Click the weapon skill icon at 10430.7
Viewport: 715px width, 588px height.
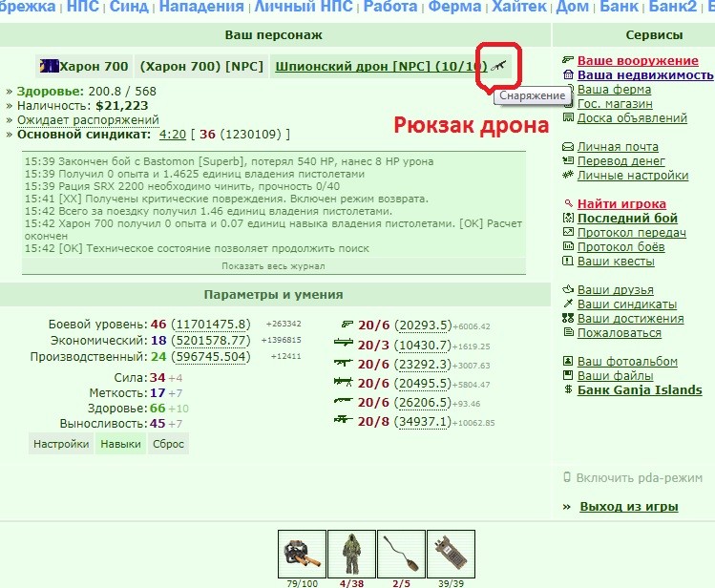coord(344,343)
